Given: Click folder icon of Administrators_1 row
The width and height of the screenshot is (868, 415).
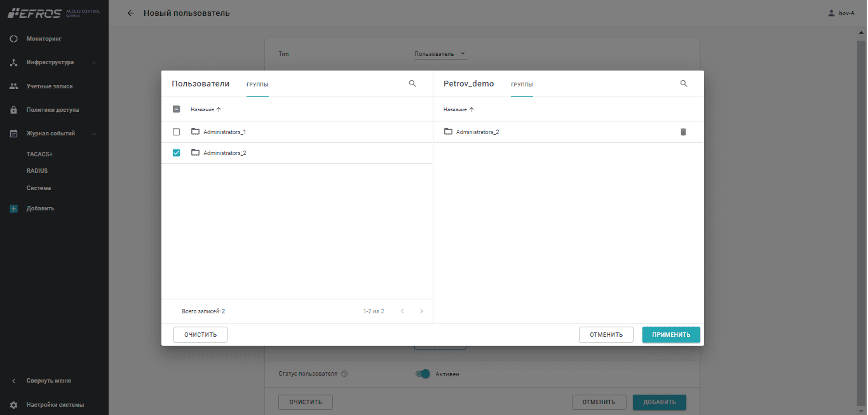Looking at the screenshot, I should (x=195, y=132).
